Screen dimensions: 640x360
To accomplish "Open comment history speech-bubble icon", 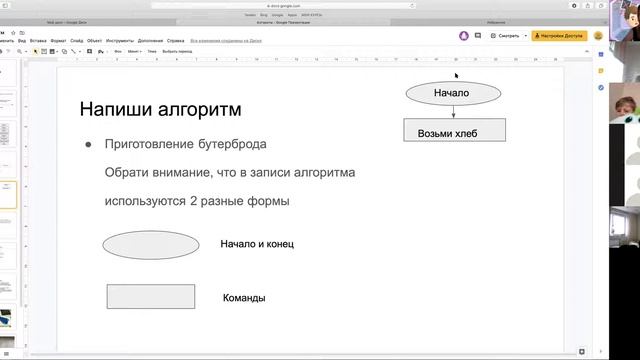I will click(x=478, y=36).
